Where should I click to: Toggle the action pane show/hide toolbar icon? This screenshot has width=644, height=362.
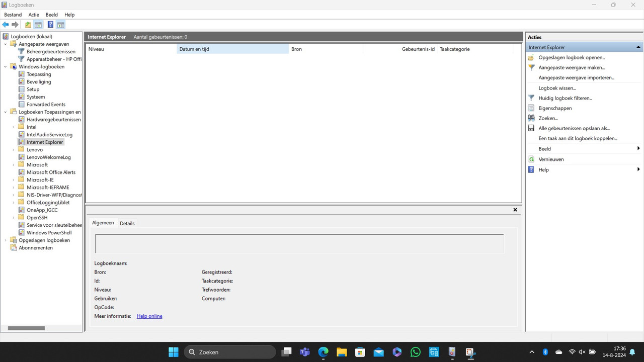[x=60, y=25]
